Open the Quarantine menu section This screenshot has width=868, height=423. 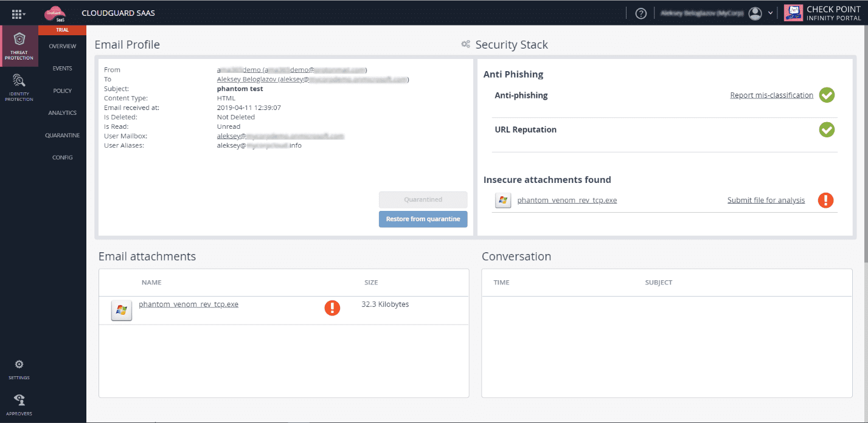pyautogui.click(x=62, y=136)
